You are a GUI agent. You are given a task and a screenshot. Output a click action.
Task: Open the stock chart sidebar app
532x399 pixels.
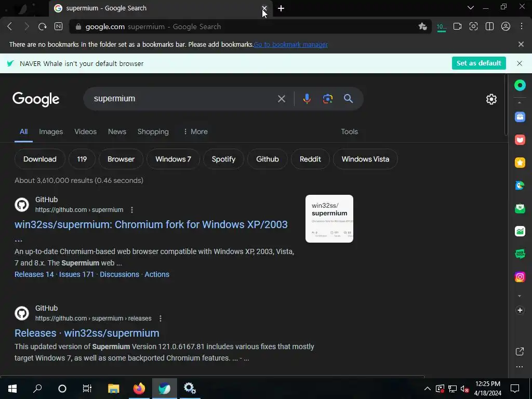point(520,231)
